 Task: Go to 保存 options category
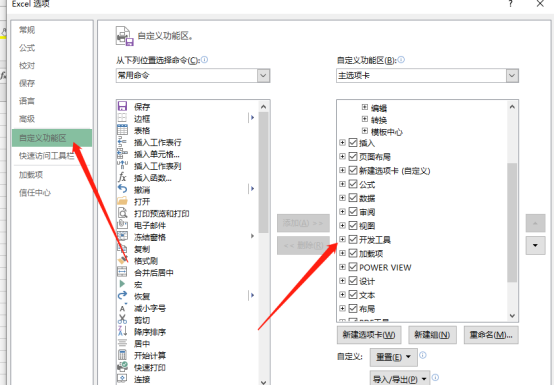(x=27, y=83)
